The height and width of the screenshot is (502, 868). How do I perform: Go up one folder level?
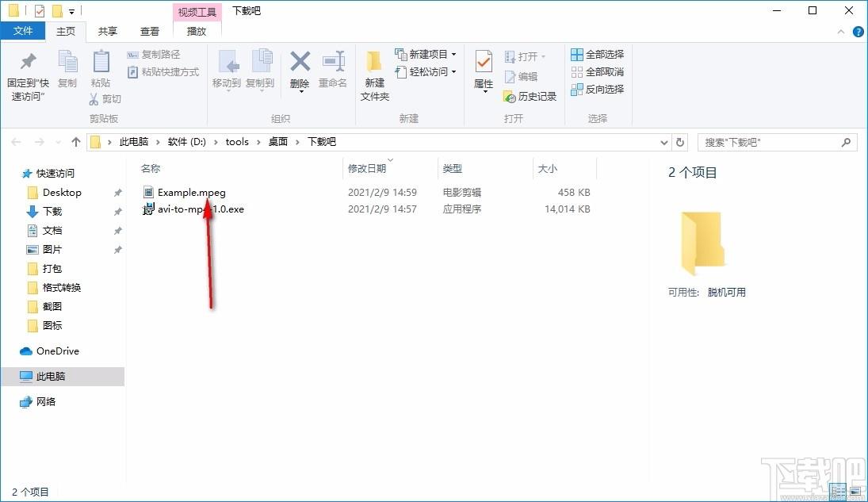(76, 143)
